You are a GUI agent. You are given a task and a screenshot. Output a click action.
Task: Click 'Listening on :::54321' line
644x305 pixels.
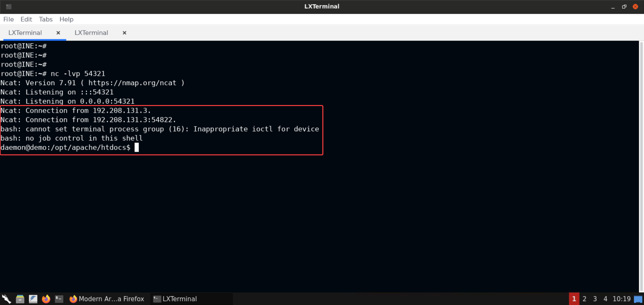pos(57,92)
